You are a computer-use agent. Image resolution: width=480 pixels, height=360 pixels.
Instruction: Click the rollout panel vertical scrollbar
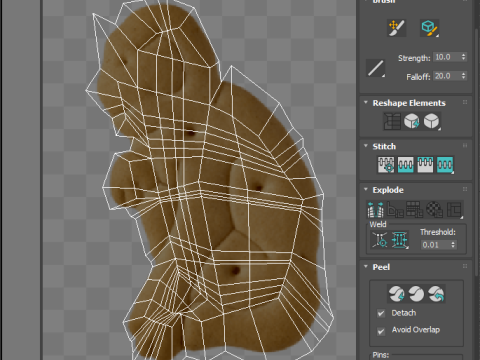476,153
